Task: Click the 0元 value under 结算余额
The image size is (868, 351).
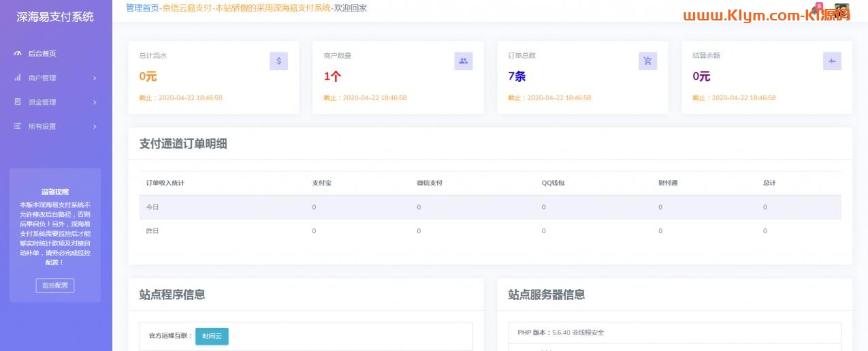Action: pyautogui.click(x=701, y=76)
